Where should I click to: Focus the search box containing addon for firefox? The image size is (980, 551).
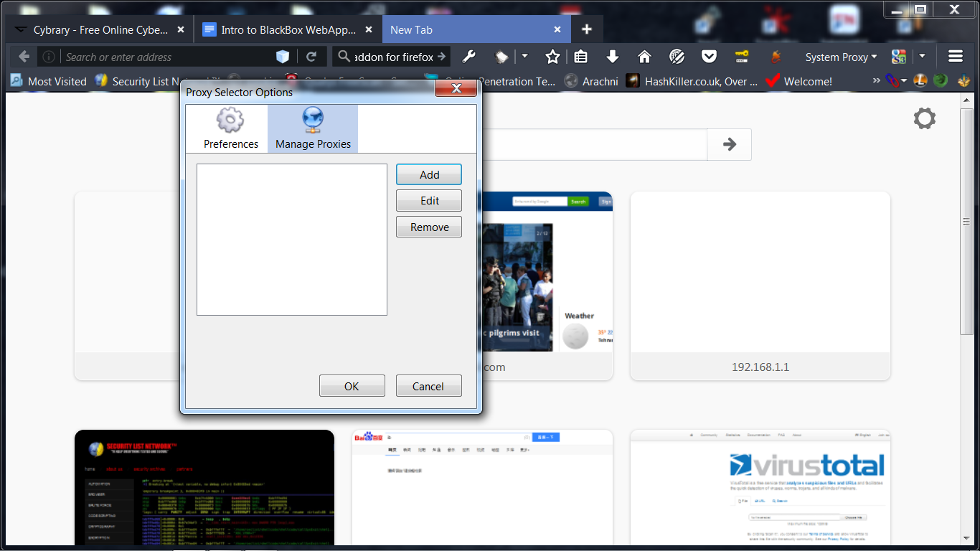coord(394,57)
